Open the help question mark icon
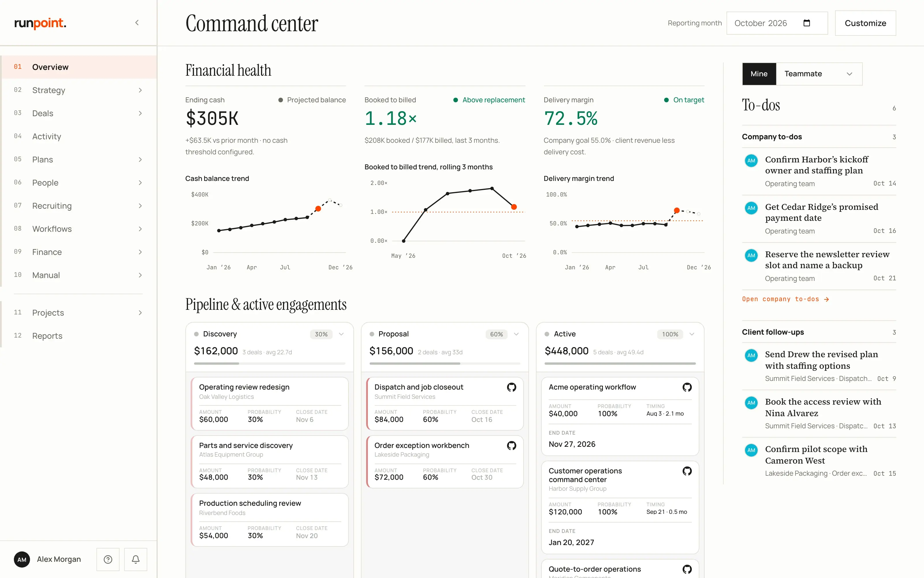The width and height of the screenshot is (924, 578). coord(108,559)
